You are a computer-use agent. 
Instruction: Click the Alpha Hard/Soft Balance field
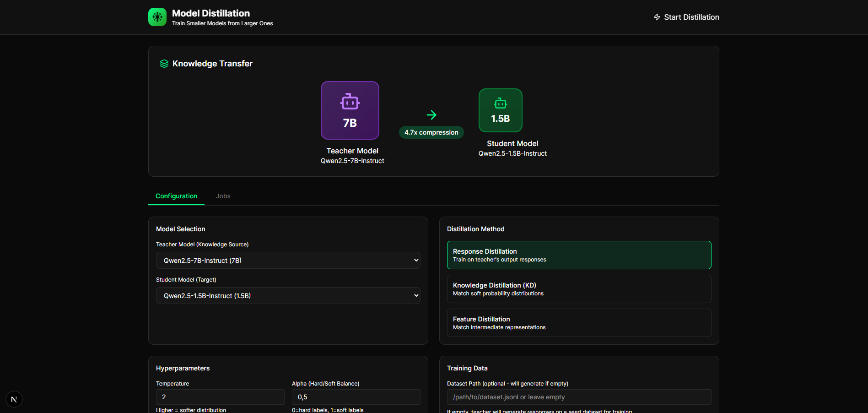coord(356,397)
